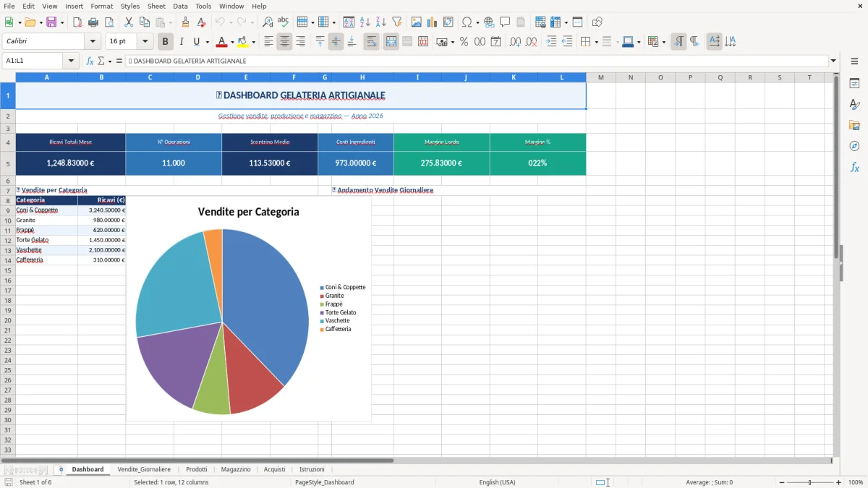Run the Spelling check icon
868x488 pixels.
tap(284, 22)
